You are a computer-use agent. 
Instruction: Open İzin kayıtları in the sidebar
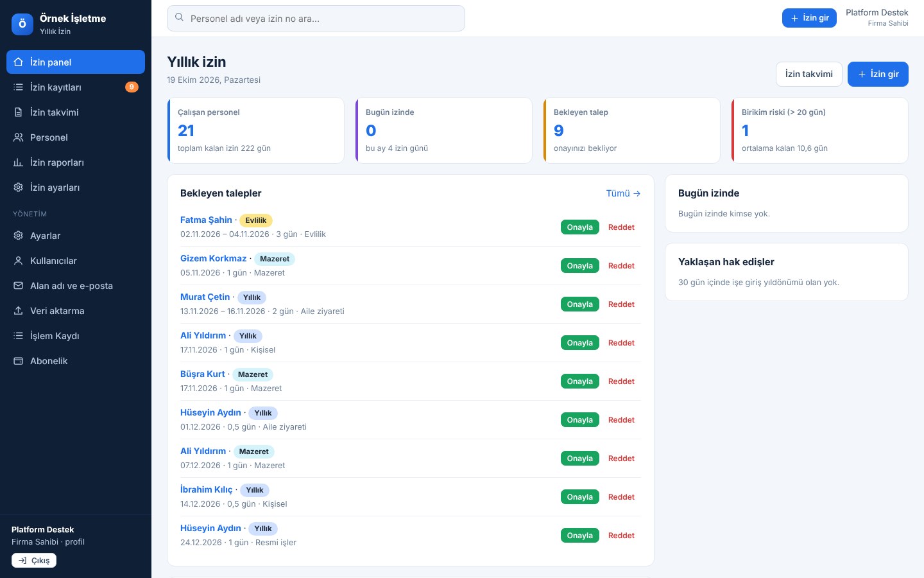(76, 87)
